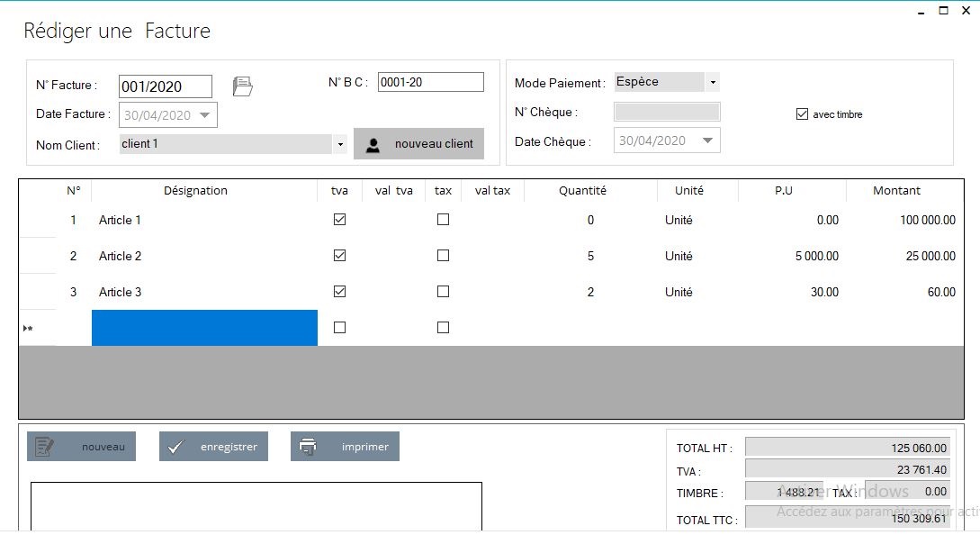Uncheck tva for Article 3
Screen dimensions: 980x535
point(339,292)
